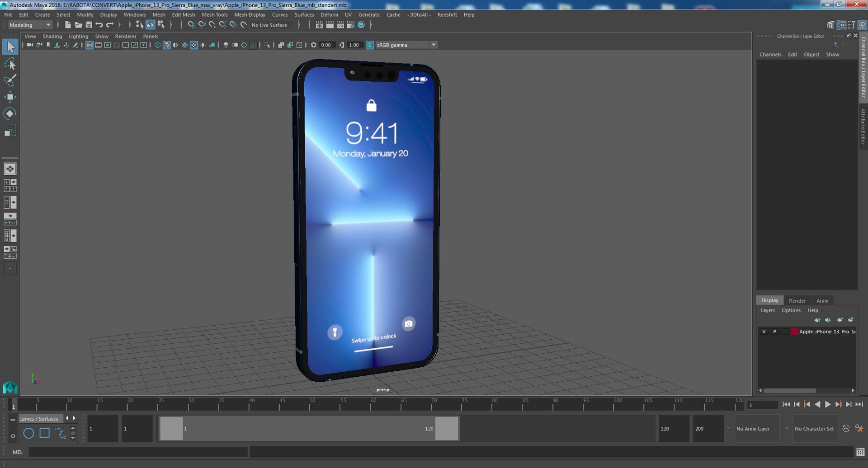Toggle textured display in viewport
Screen dimensions: 868x468
tap(194, 45)
